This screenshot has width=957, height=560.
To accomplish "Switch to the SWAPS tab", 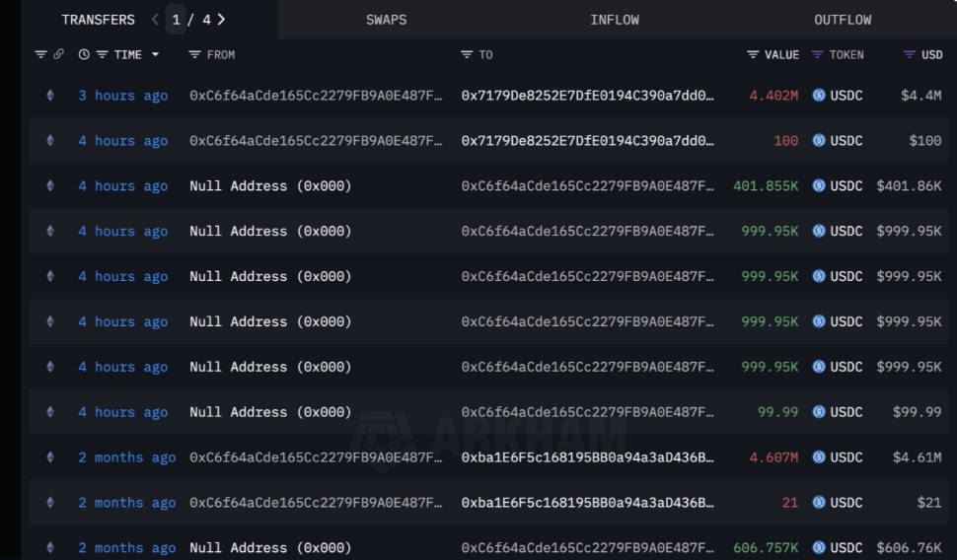I will pos(386,20).
